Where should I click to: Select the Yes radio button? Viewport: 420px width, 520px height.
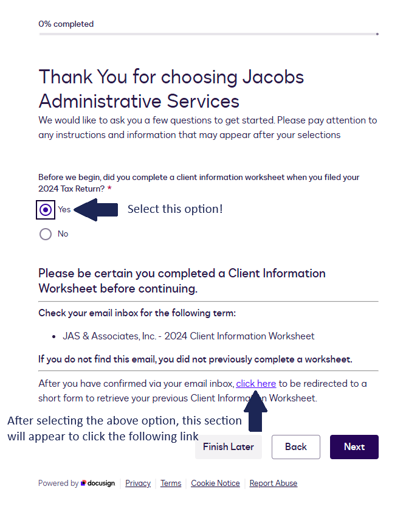point(46,210)
